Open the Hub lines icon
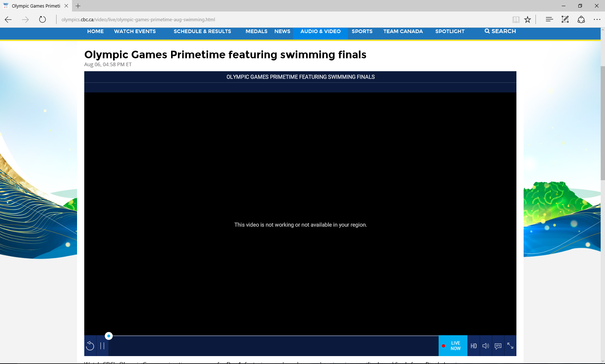 (549, 19)
